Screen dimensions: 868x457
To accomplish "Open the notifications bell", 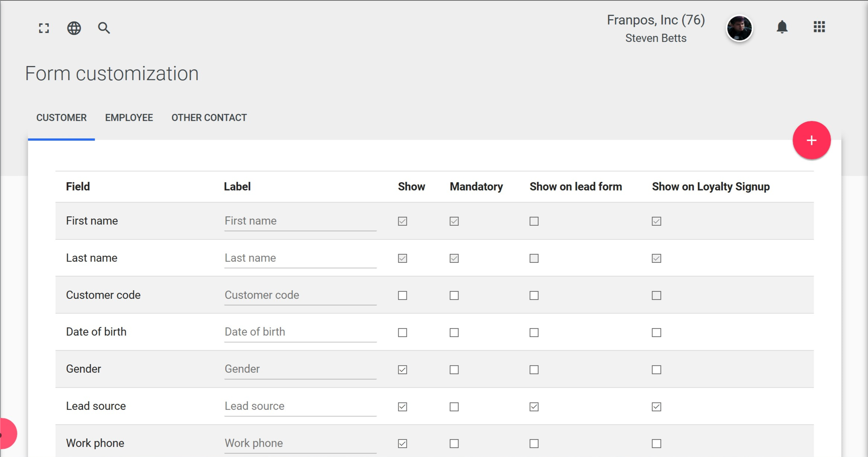I will point(782,27).
